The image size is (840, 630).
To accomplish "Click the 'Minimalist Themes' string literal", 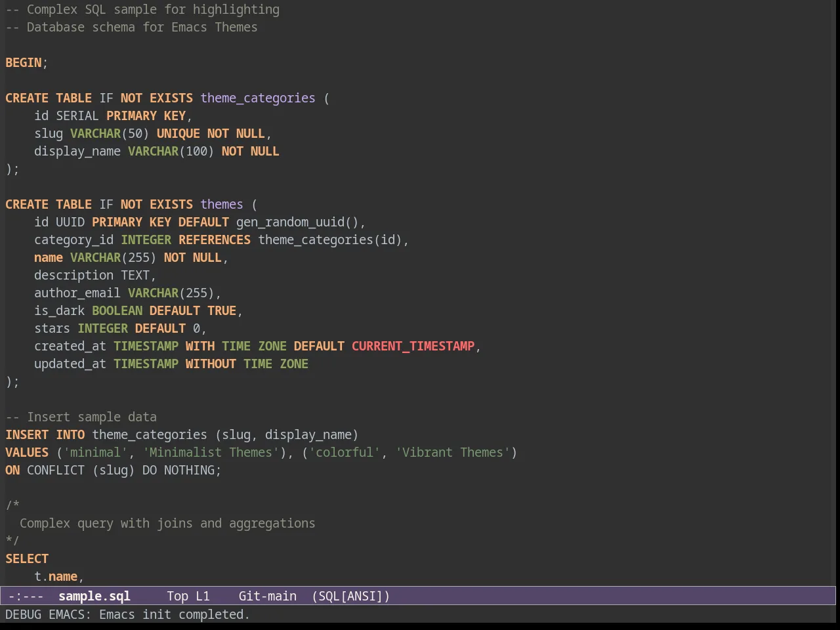I will (x=211, y=452).
